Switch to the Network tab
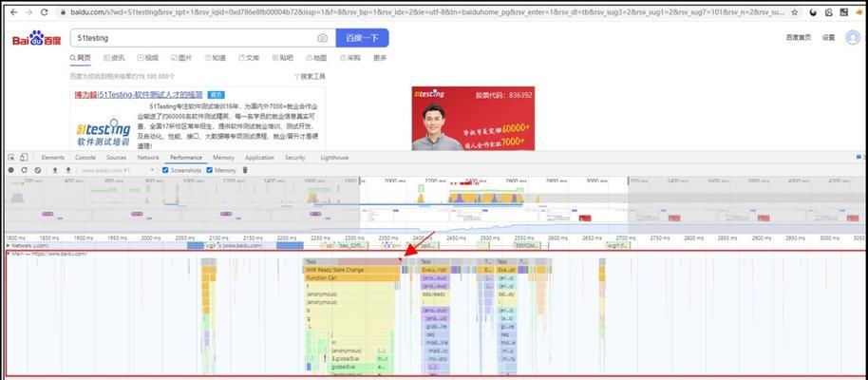This screenshot has width=868, height=380. 148,158
